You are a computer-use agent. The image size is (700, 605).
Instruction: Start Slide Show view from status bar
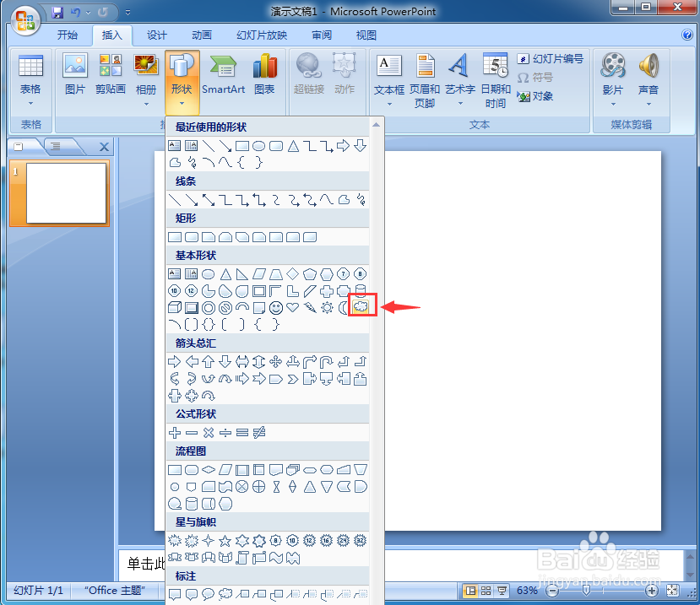[502, 591]
